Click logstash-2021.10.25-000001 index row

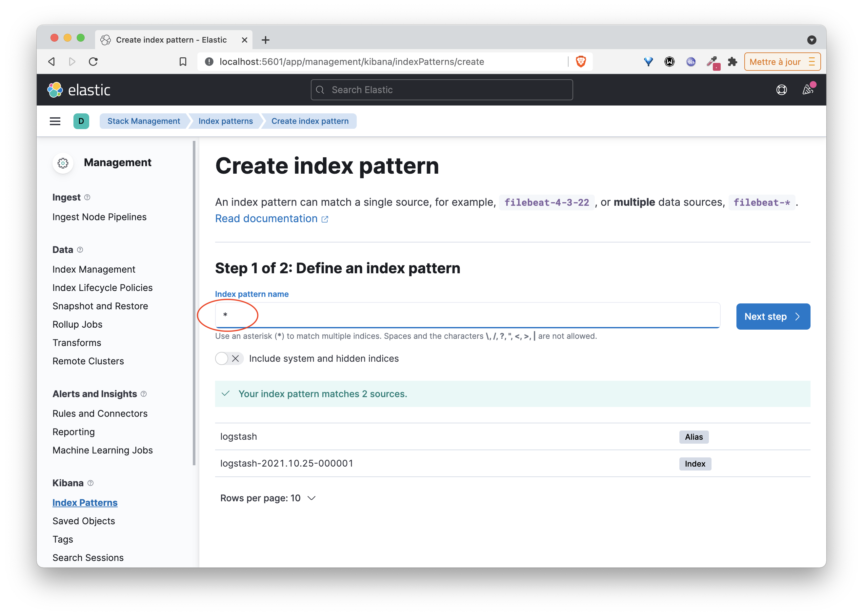pyautogui.click(x=512, y=464)
